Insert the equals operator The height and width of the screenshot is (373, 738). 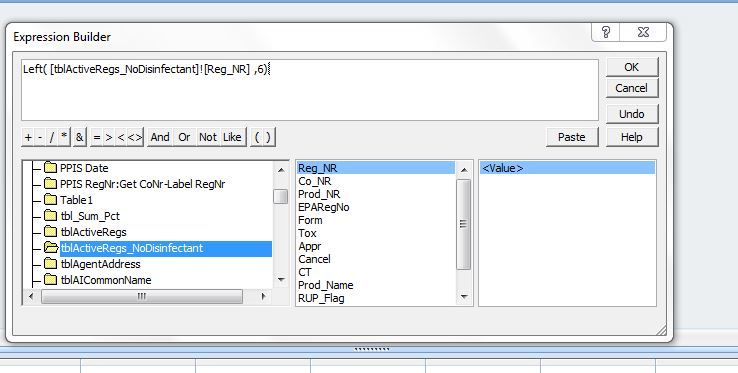pos(96,138)
